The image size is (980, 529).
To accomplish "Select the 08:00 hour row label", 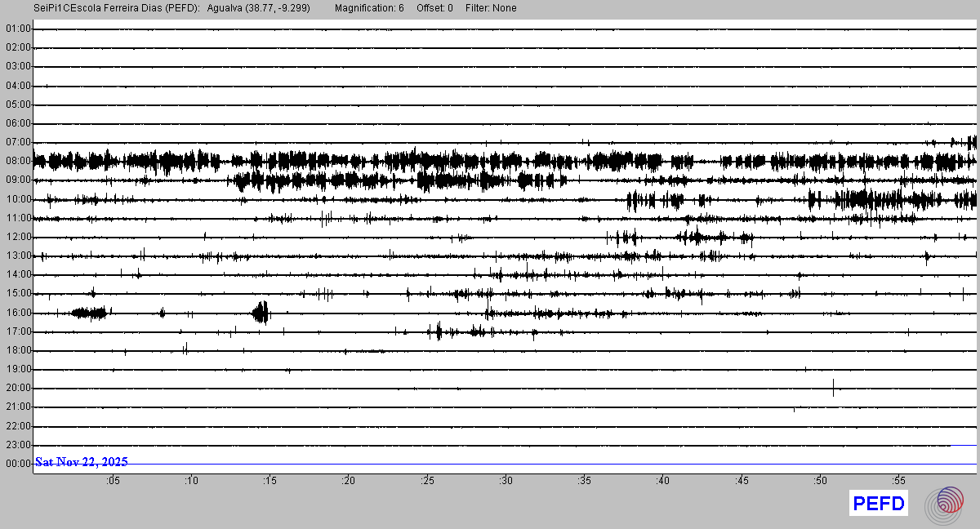I will click(18, 161).
